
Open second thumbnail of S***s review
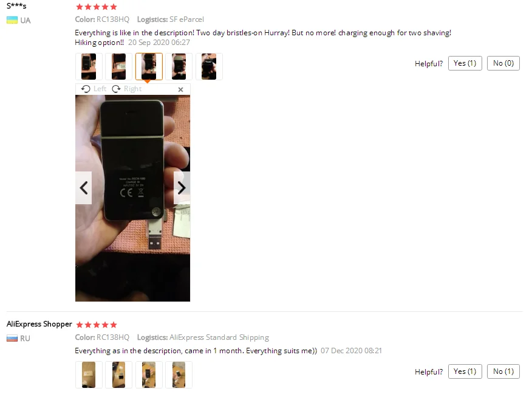pyautogui.click(x=119, y=66)
